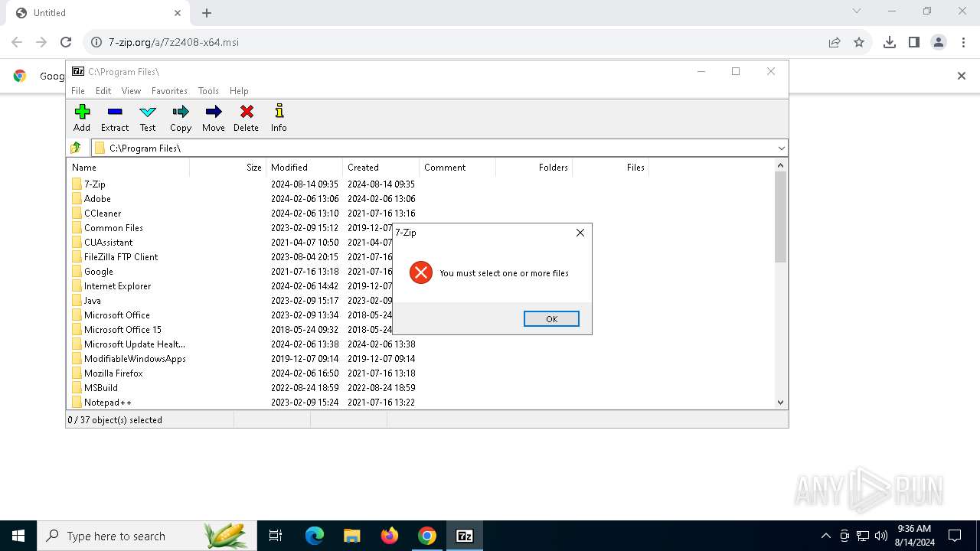Open the Edit menu in 7-Zip
Image resolution: width=980 pixels, height=551 pixels.
point(103,90)
